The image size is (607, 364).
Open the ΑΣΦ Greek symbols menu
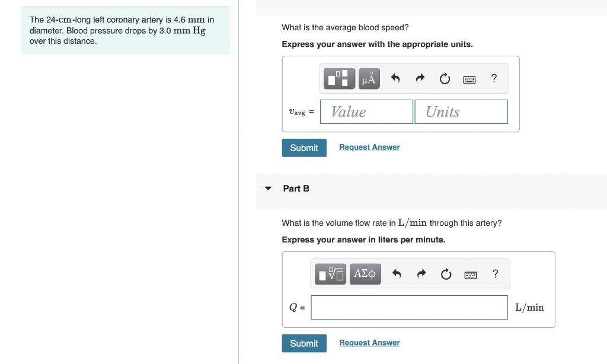[365, 274]
